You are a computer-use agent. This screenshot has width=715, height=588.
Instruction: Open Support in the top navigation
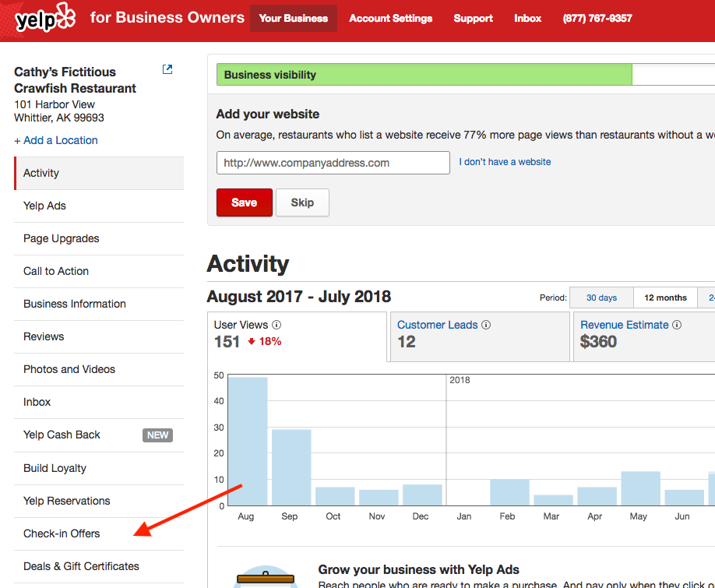pyautogui.click(x=473, y=18)
